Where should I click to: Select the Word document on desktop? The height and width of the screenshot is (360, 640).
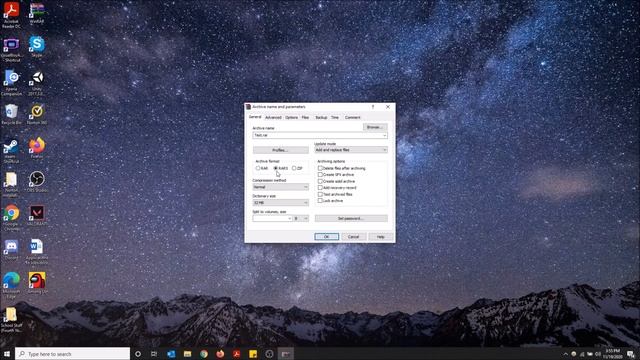(x=37, y=252)
